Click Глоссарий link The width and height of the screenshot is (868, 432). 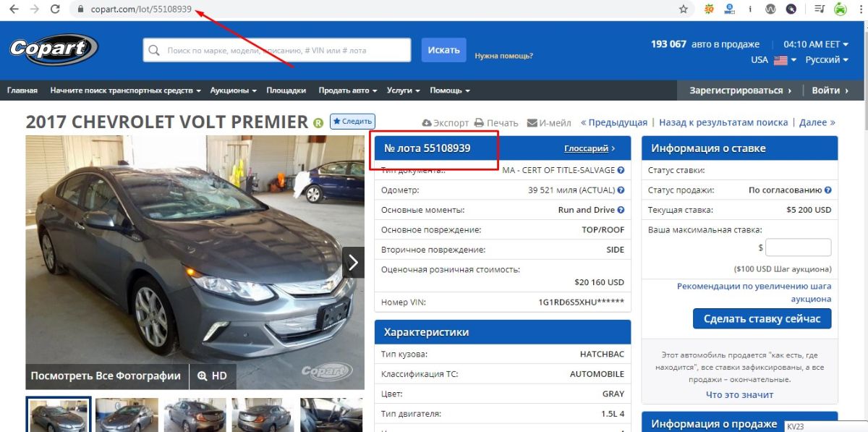[589, 148]
